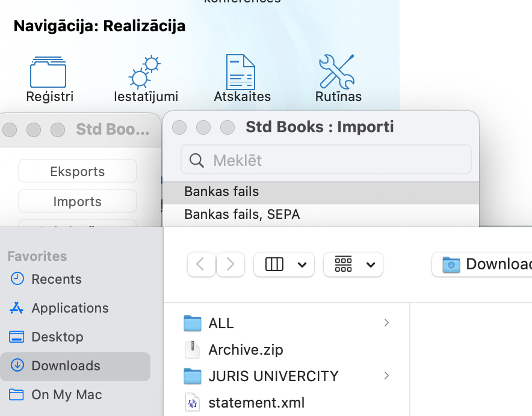Select Bankas fails, SEPA entry
532x416 pixels.
coord(242,214)
